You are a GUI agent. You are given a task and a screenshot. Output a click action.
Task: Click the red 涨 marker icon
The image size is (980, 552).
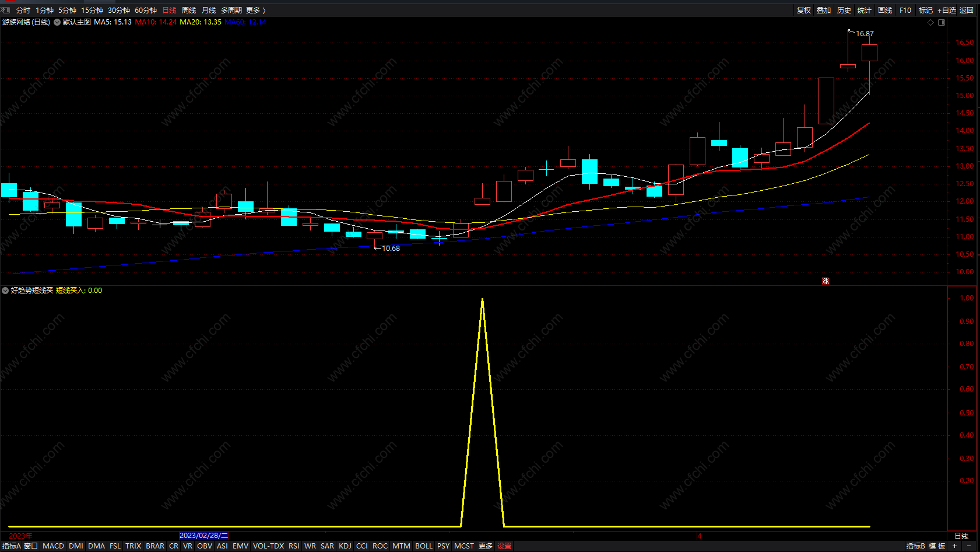coord(826,281)
